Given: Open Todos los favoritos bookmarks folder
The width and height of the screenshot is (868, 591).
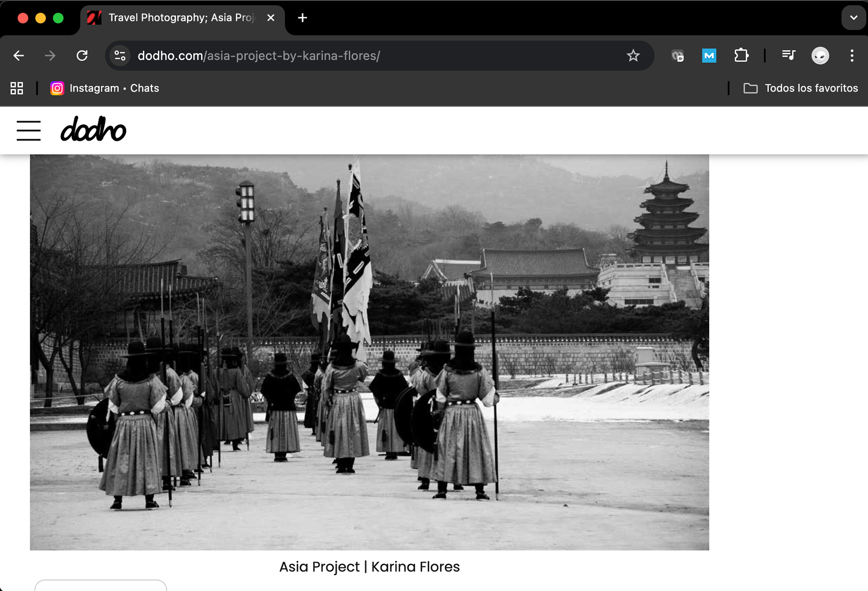Looking at the screenshot, I should point(801,88).
